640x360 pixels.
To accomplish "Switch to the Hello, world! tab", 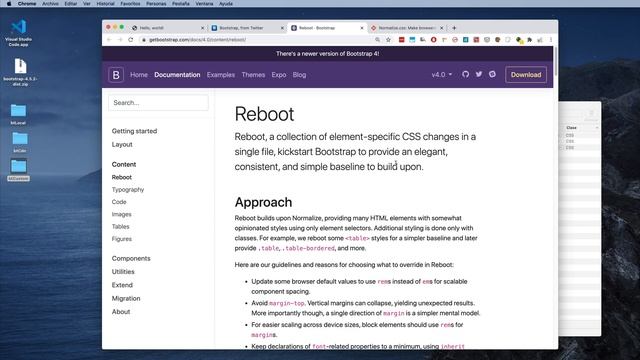I will tap(167, 28).
